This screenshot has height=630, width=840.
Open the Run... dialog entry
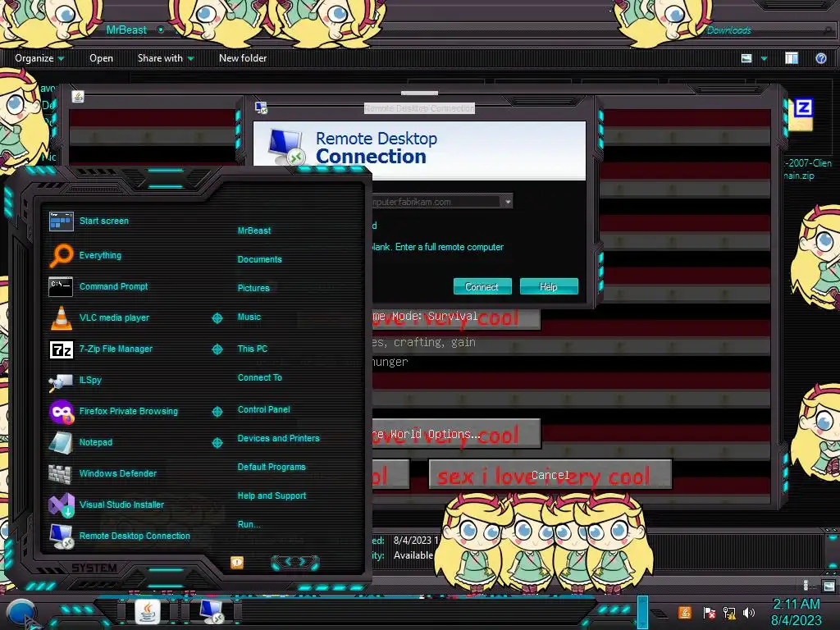249,524
